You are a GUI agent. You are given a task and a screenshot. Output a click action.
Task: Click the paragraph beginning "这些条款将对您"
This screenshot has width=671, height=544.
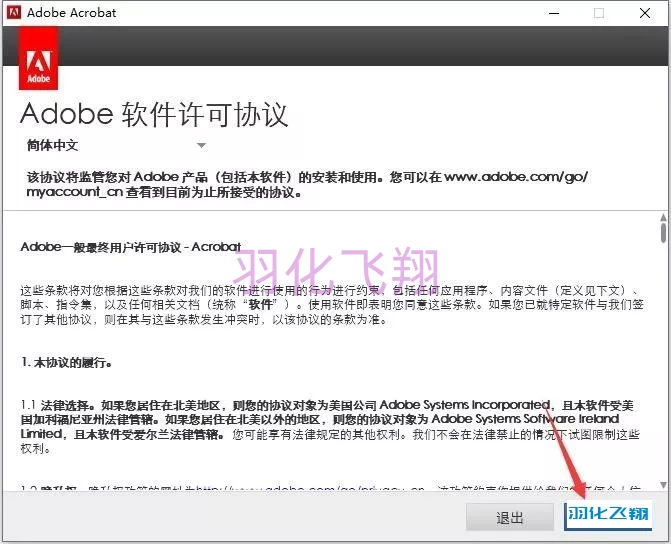pyautogui.click(x=332, y=305)
